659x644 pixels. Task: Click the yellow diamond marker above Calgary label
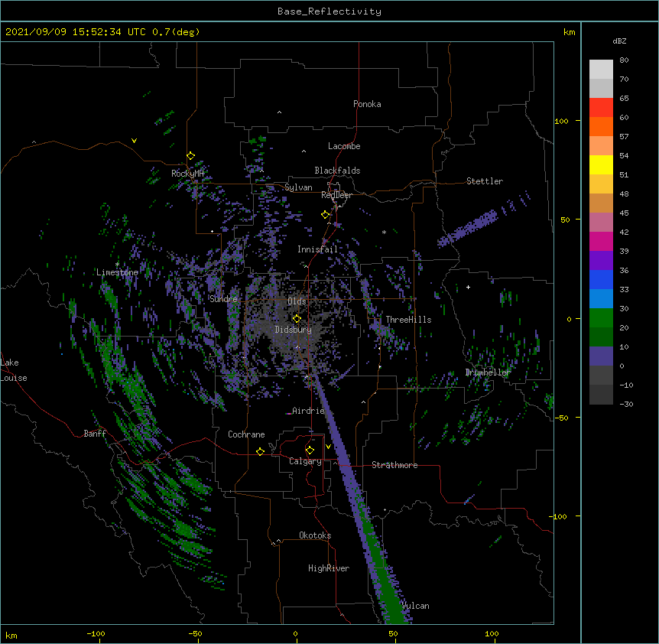310,450
